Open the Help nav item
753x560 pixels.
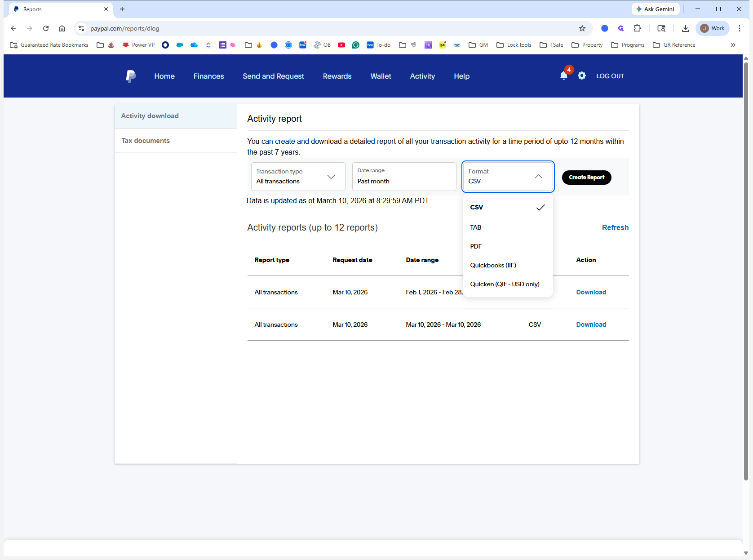coord(461,76)
